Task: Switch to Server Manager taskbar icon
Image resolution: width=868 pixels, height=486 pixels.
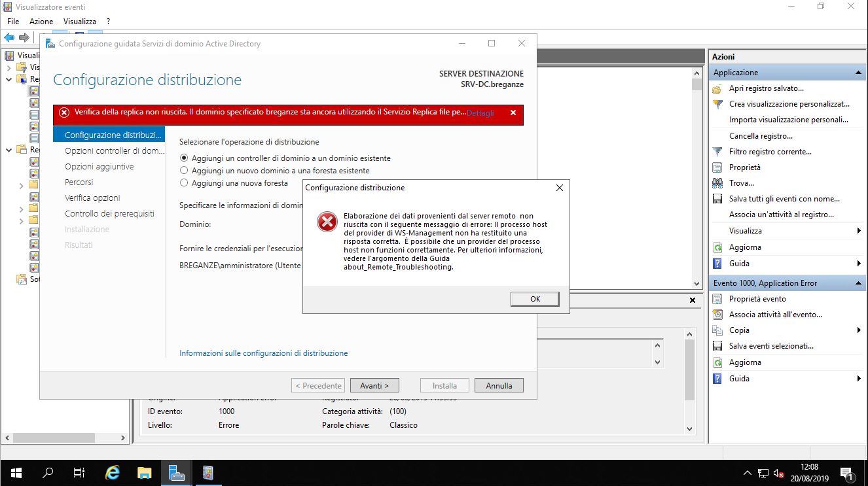Action: click(x=175, y=473)
